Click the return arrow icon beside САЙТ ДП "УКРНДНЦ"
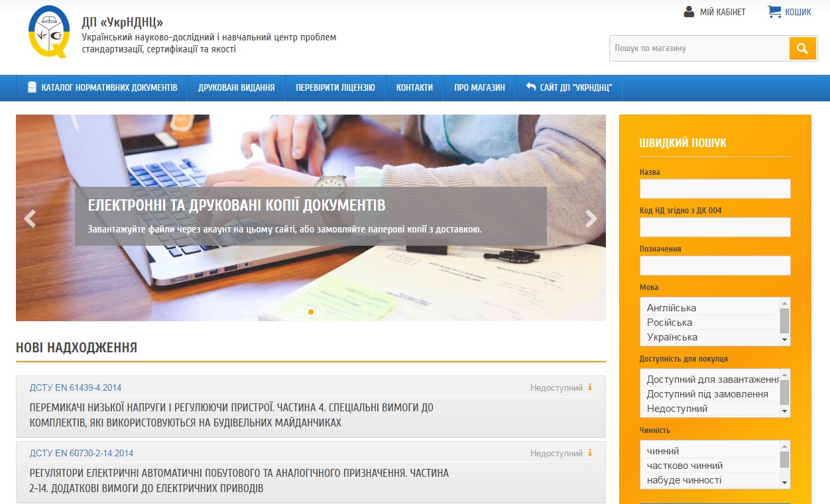 (530, 87)
